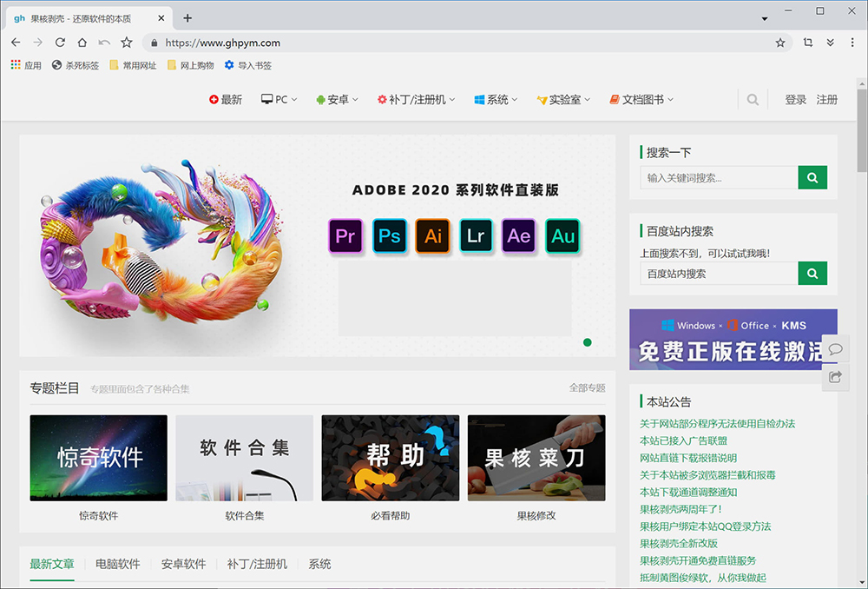Click the floating comment bubble icon
The height and width of the screenshot is (589, 868).
tap(835, 348)
